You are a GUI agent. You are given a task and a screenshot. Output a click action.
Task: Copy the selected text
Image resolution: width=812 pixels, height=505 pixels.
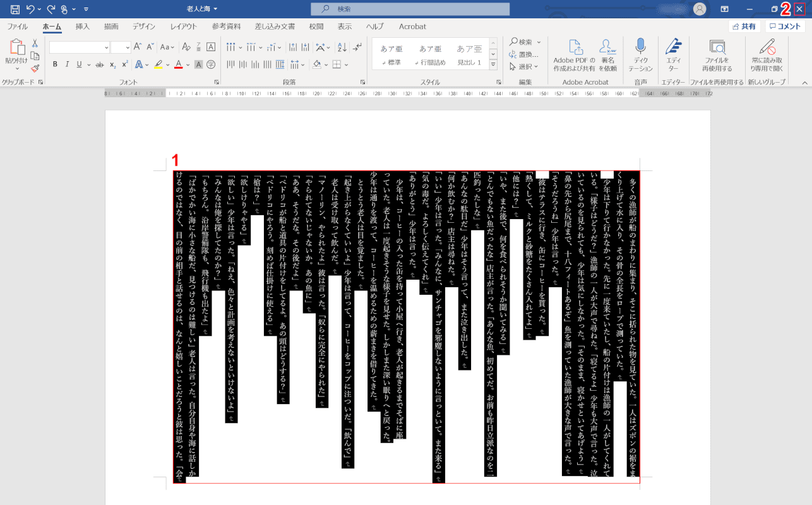(x=35, y=56)
